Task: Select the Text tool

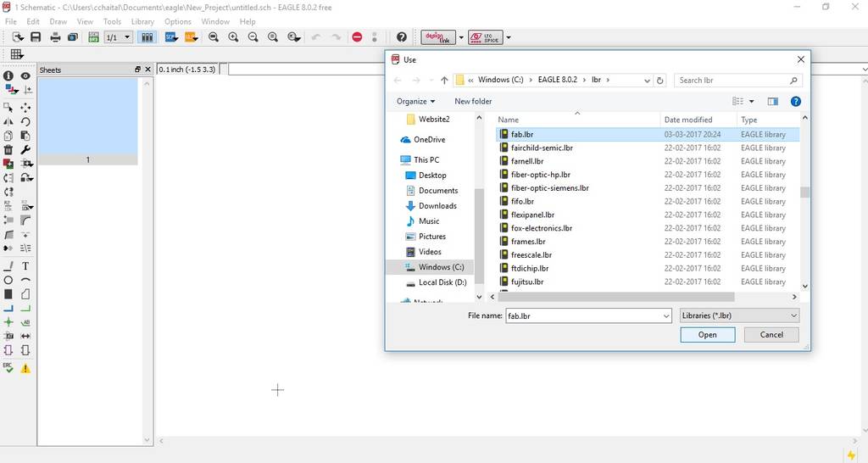Action: tap(25, 265)
